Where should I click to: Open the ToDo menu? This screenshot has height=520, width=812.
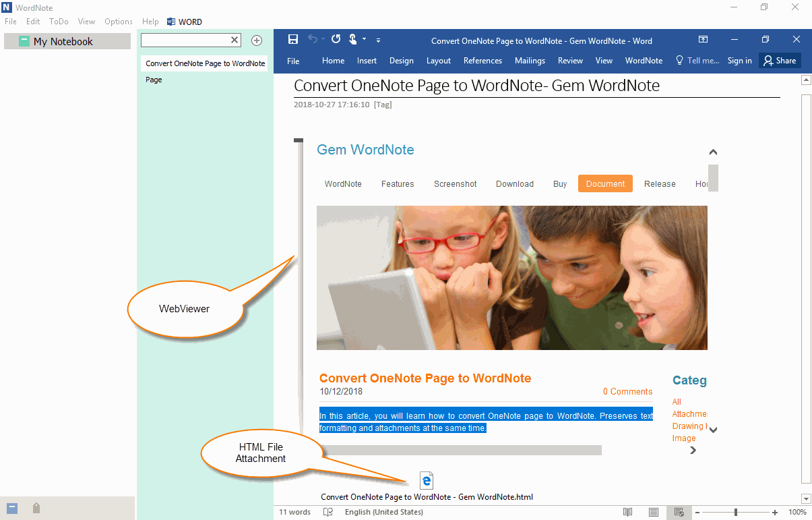[59, 22]
